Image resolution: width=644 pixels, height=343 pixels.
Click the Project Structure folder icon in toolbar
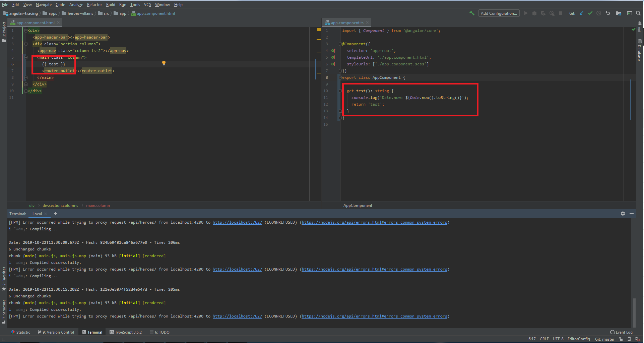(x=619, y=13)
